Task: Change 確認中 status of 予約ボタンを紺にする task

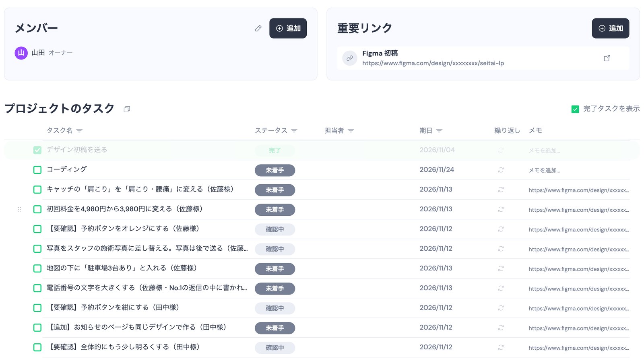Action: click(275, 308)
